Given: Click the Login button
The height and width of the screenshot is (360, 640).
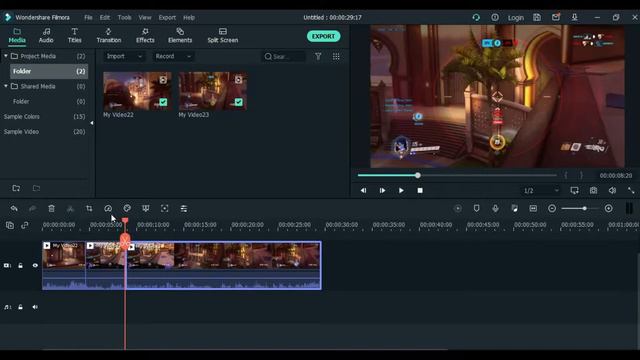Looking at the screenshot, I should (x=516, y=18).
